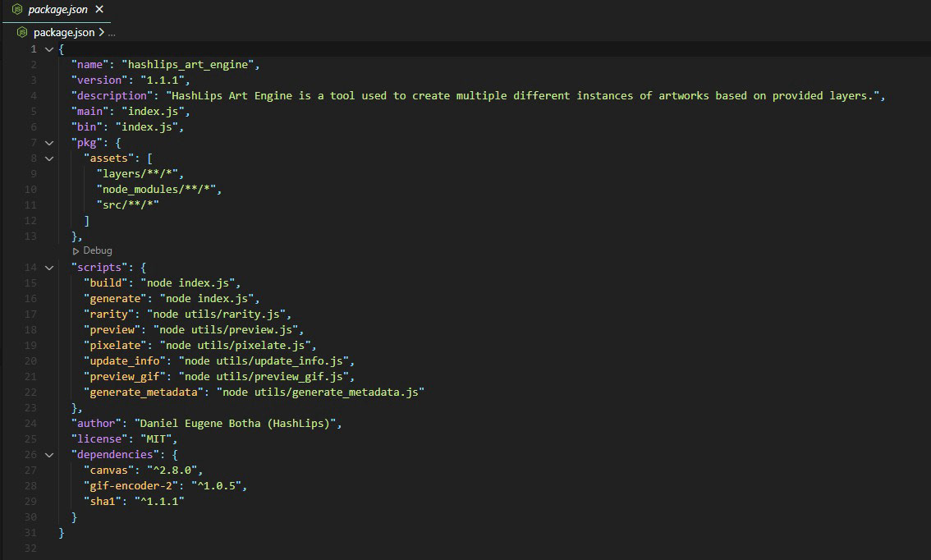
Task: Select the package.json editor tab
Action: click(57, 10)
